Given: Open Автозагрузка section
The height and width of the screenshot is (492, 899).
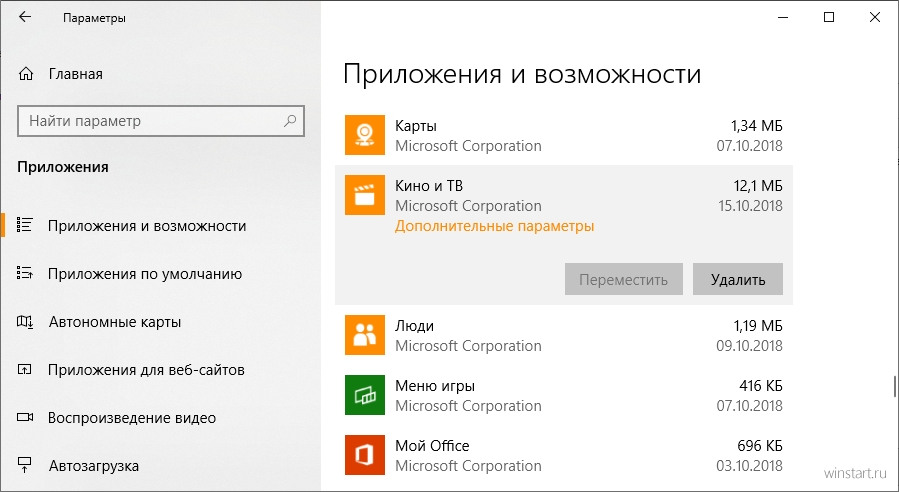Looking at the screenshot, I should pos(94,466).
